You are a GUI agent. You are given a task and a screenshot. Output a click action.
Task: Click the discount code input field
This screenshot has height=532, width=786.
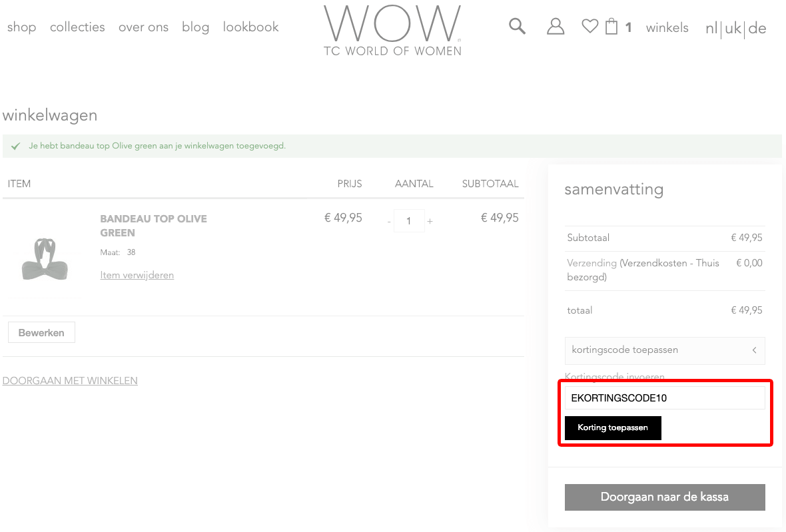point(665,398)
